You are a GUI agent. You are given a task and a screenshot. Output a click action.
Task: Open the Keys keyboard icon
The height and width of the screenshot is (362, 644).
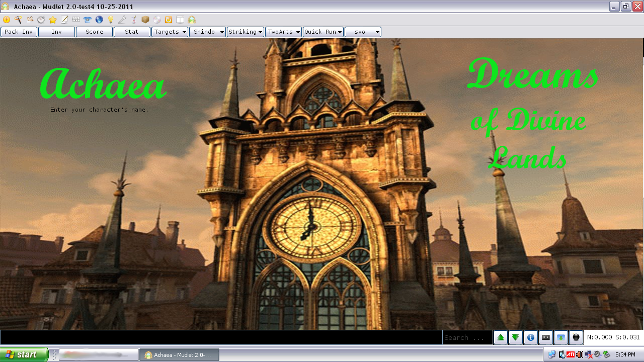click(76, 20)
